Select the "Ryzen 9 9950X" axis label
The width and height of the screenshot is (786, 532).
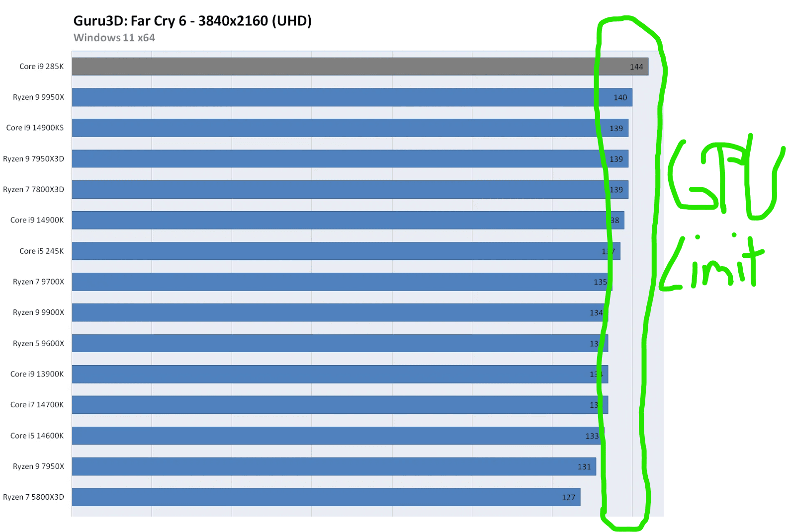click(x=39, y=97)
